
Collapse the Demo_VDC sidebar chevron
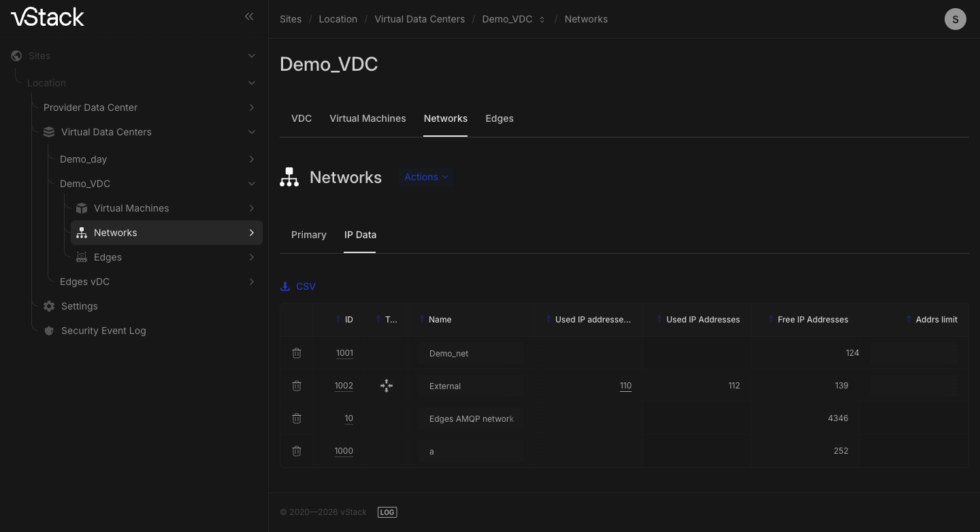pos(252,184)
